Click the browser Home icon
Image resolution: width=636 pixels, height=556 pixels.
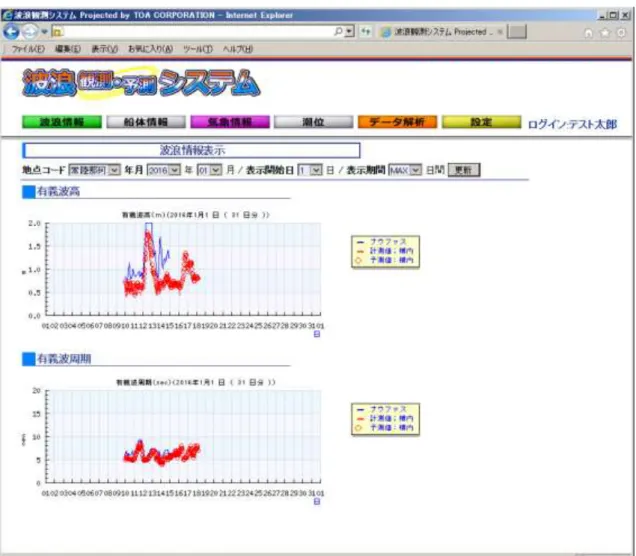pyautogui.click(x=588, y=33)
